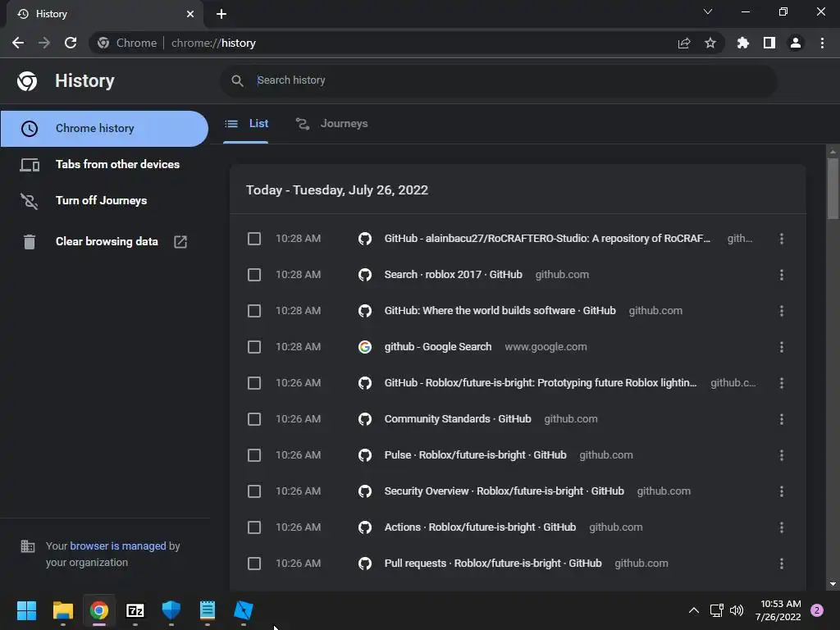840x630 pixels.
Task: Open Chrome's three-dot main menu
Action: pos(822,43)
